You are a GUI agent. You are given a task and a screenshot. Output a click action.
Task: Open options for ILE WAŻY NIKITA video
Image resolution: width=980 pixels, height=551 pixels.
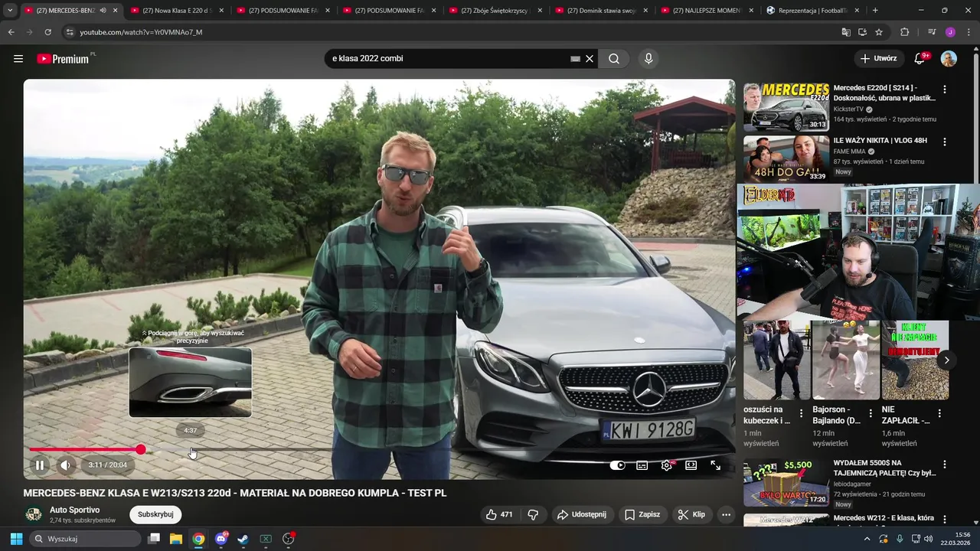[x=945, y=142]
